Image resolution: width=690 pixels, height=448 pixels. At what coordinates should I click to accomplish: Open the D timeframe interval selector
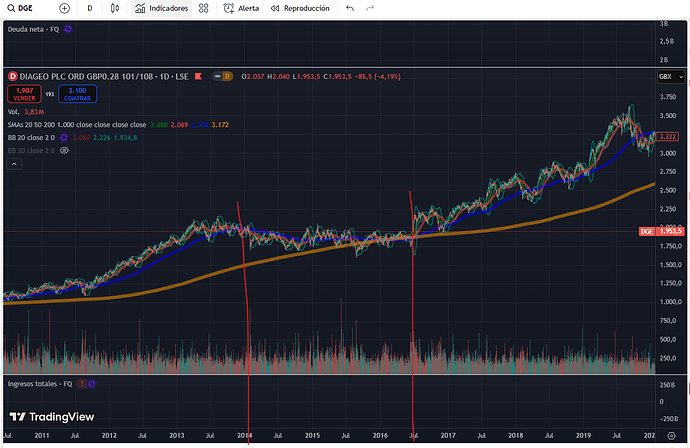coord(90,8)
